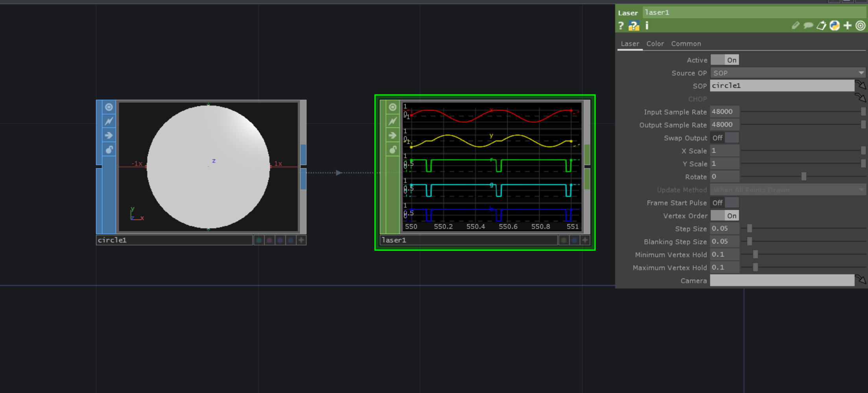This screenshot has width=868, height=393.
Task: Click the operator info 'i' icon
Action: coord(647,26)
